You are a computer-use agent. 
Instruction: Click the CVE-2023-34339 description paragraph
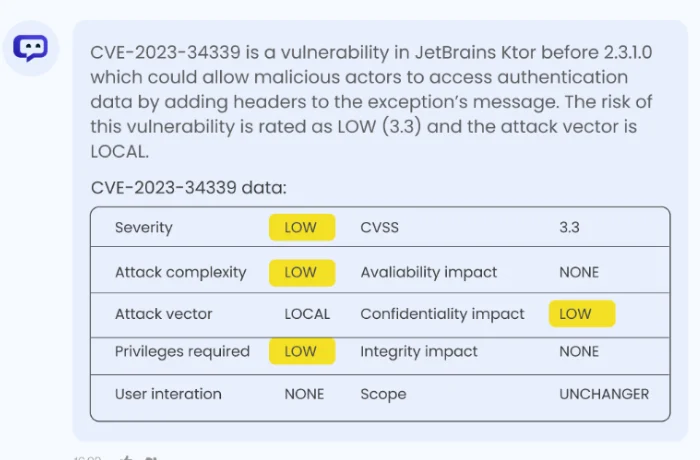[371, 102]
